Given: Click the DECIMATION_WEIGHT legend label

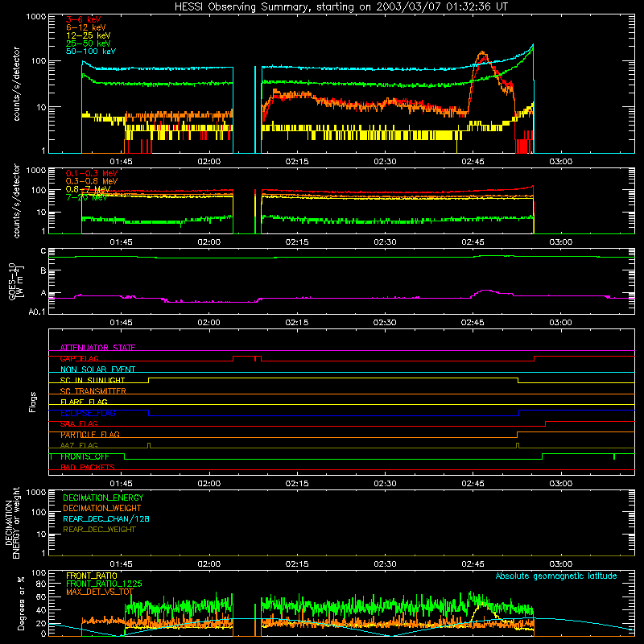Looking at the screenshot, I should [x=102, y=508].
